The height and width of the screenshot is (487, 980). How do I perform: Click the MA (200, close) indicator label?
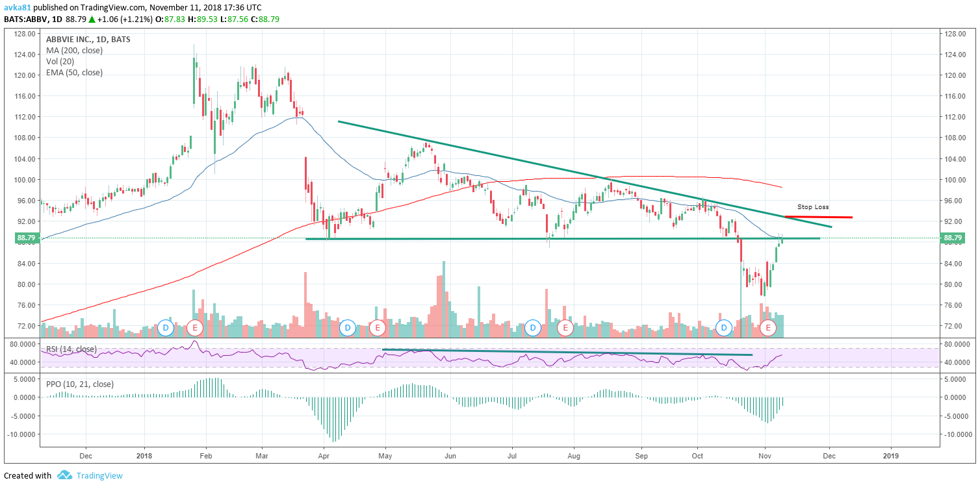pyautogui.click(x=74, y=51)
